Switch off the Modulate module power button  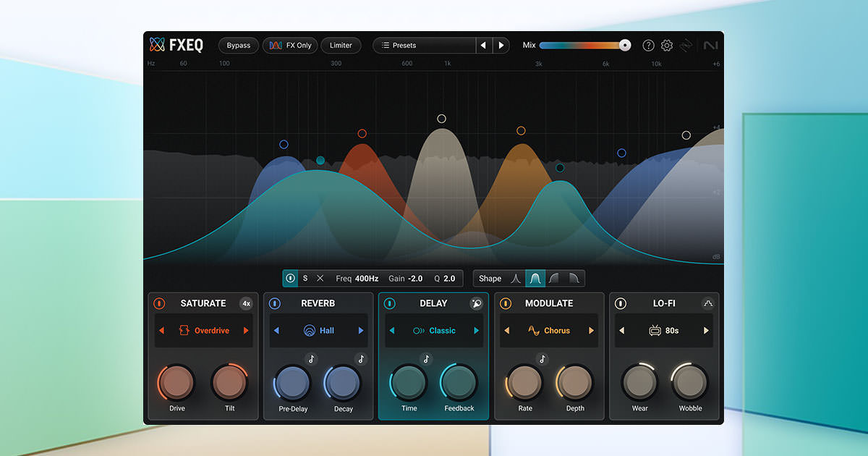[506, 304]
